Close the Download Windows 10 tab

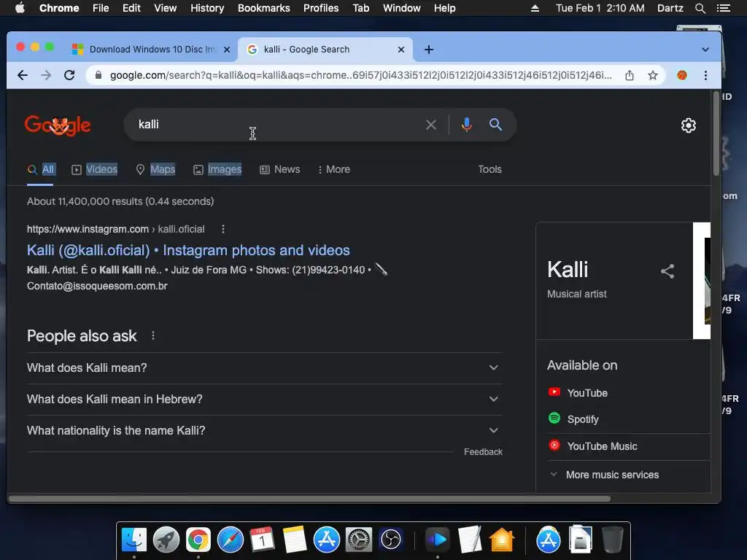[227, 50]
